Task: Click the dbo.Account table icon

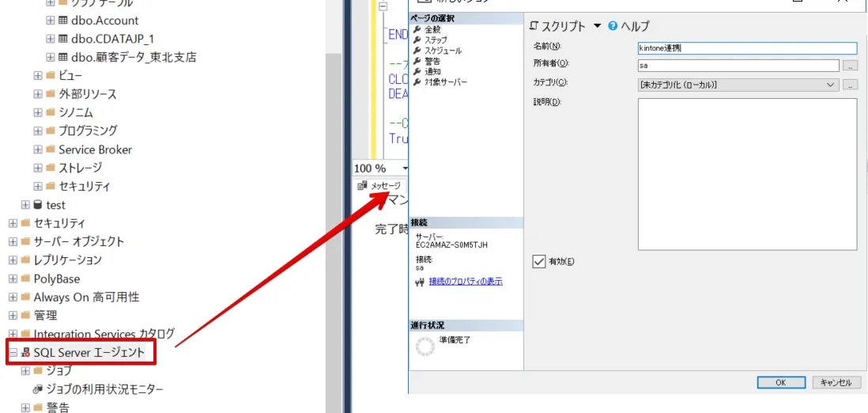Action: (x=63, y=21)
